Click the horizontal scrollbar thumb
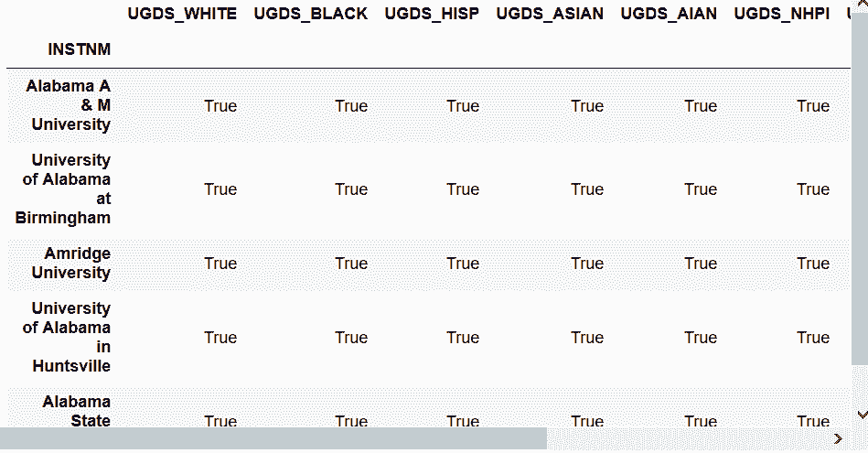The image size is (868, 453). click(x=273, y=438)
